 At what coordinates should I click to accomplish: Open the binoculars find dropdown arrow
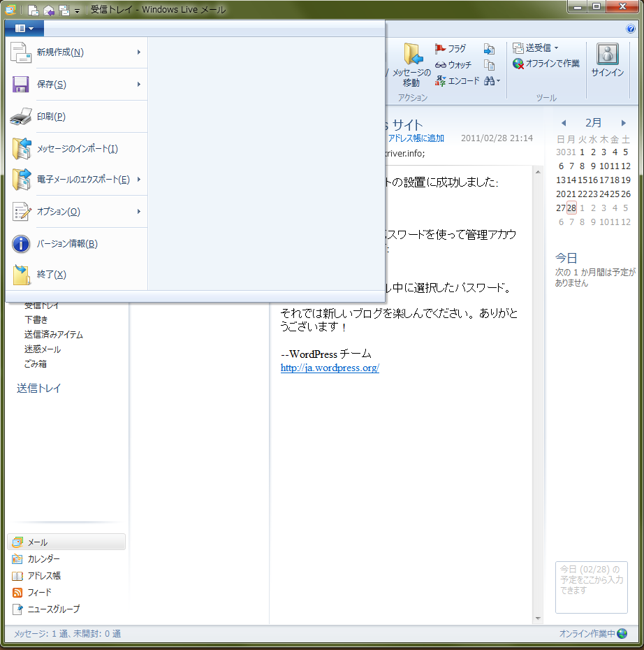point(498,81)
